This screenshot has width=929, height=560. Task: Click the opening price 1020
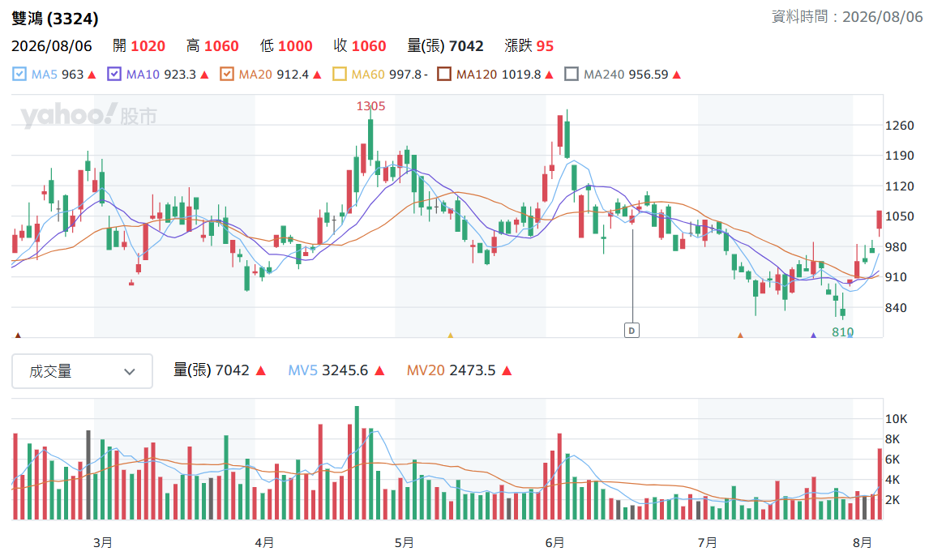click(x=148, y=46)
